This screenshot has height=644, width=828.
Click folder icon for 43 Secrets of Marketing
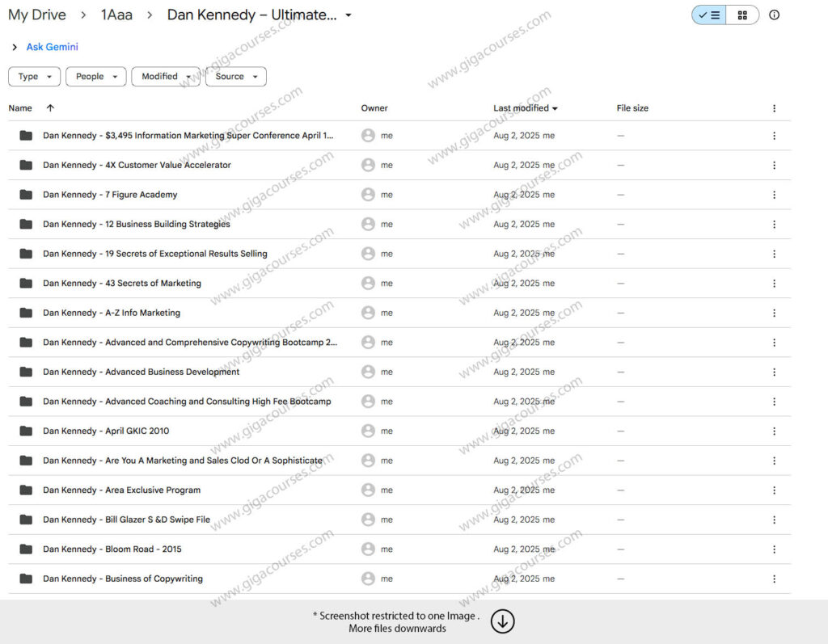click(26, 284)
